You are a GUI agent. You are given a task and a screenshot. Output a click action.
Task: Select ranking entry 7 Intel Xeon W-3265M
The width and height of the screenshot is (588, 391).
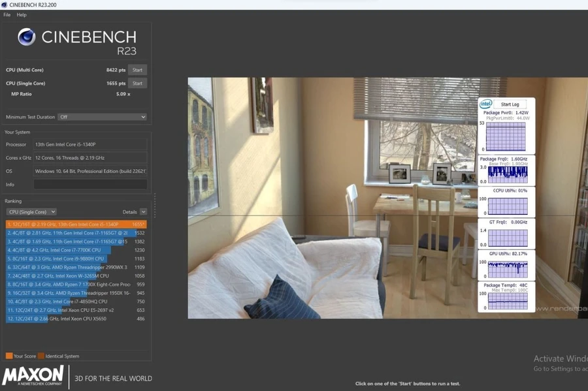point(76,276)
